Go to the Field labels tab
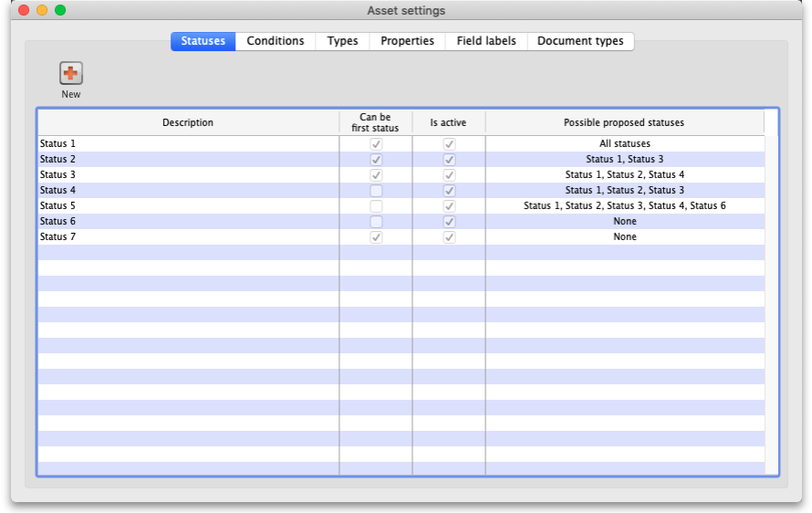This screenshot has height=513, width=812. [x=486, y=41]
